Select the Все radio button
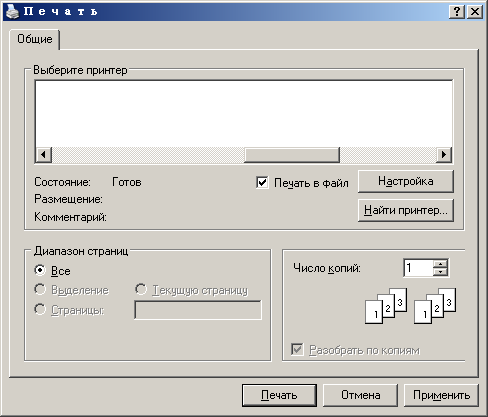The height and width of the screenshot is (417, 488). tap(40, 270)
